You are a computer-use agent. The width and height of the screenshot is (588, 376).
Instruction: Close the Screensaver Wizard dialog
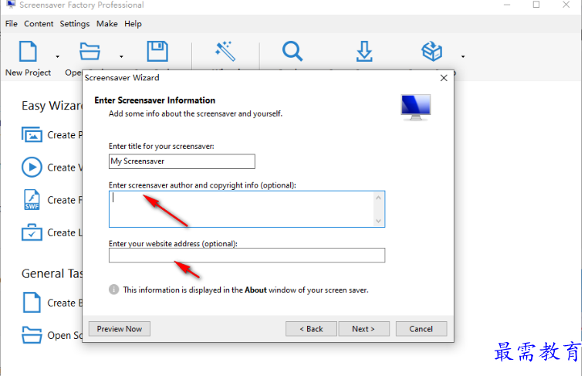[444, 78]
